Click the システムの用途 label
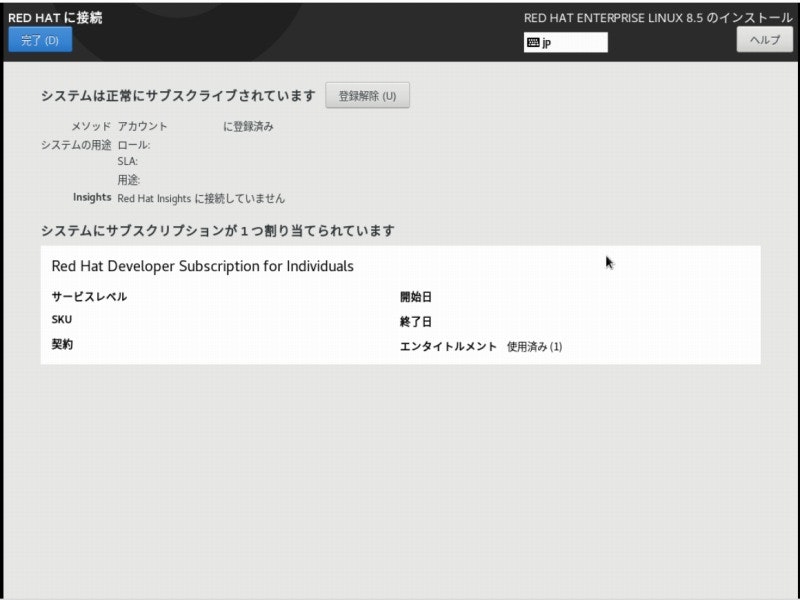 (x=76, y=145)
